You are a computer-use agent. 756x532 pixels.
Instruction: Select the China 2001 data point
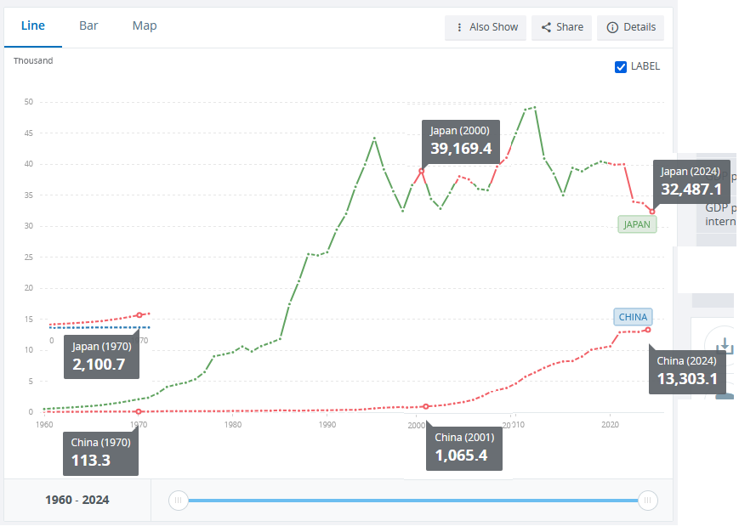click(x=426, y=407)
